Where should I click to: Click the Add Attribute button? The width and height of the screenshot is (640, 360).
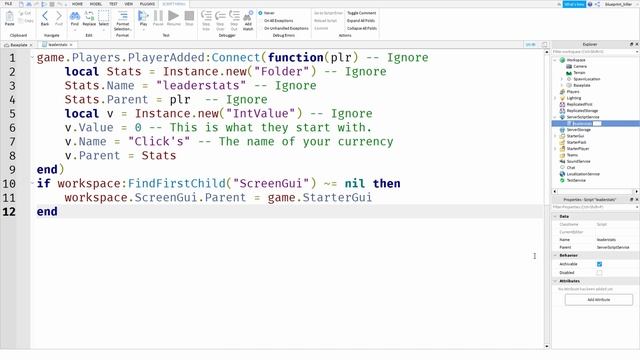pyautogui.click(x=599, y=300)
